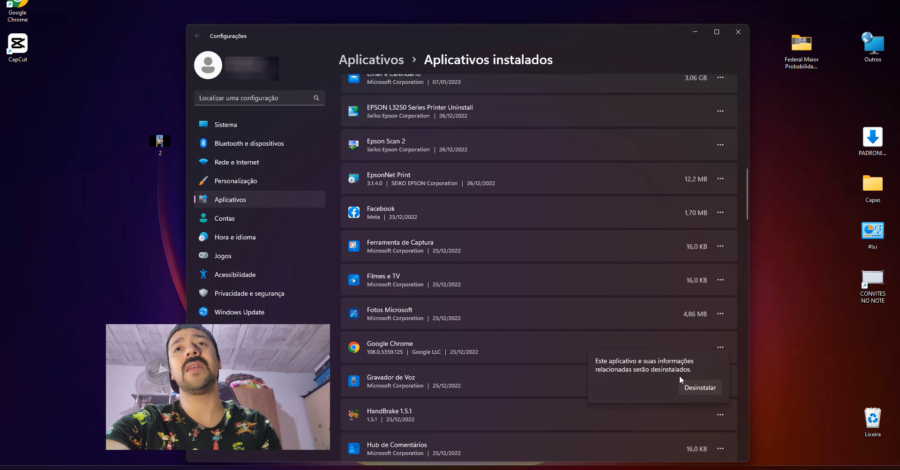Click the Google Chrome icon in app list
The image size is (900, 470).
point(354,347)
